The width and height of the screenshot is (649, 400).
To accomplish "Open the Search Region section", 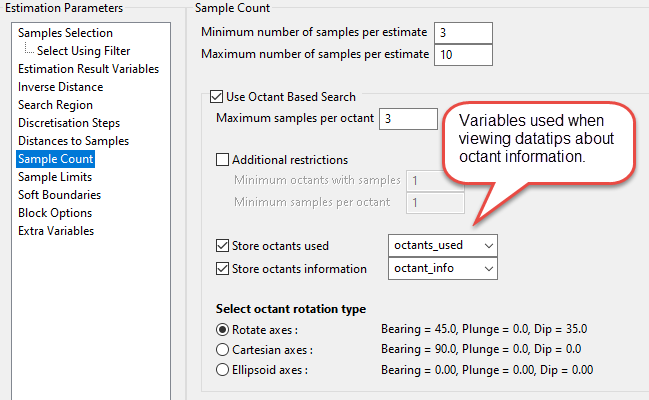I will (55, 105).
